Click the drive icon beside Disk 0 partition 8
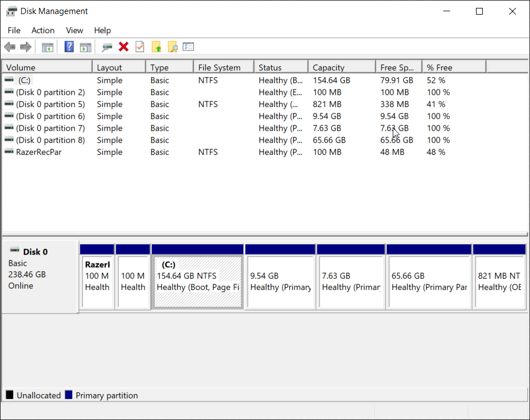This screenshot has height=420, width=530. click(x=9, y=140)
